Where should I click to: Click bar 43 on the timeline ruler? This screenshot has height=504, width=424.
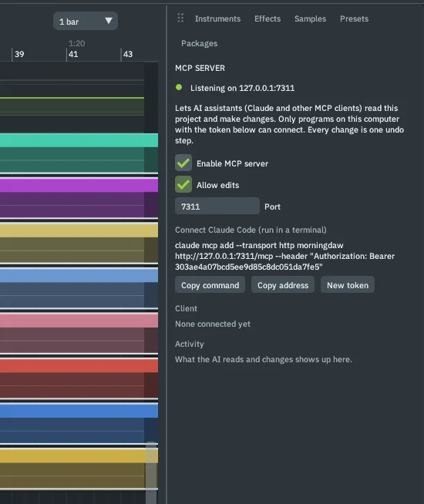tap(128, 54)
